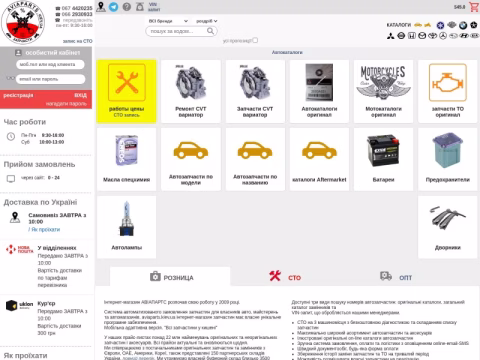Open the Ремонт CVT вариатор tile

tap(191, 91)
